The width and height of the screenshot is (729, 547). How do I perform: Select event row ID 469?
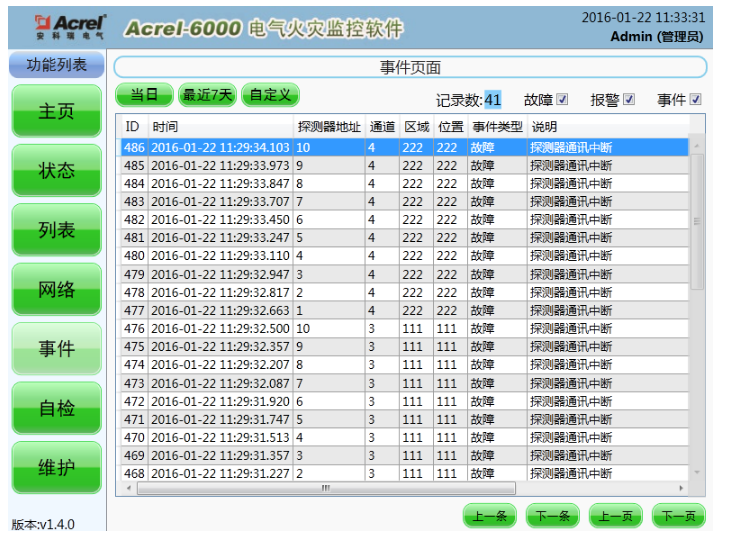coord(404,455)
